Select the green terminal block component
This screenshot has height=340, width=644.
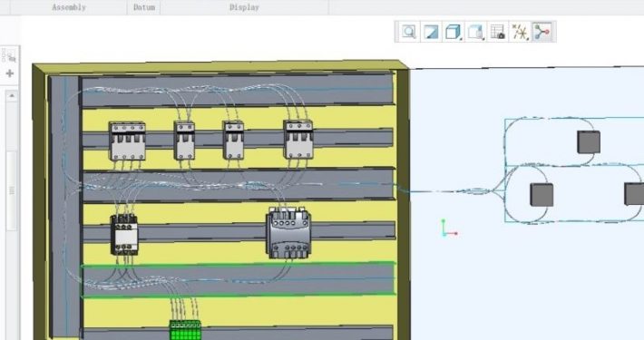tap(185, 330)
